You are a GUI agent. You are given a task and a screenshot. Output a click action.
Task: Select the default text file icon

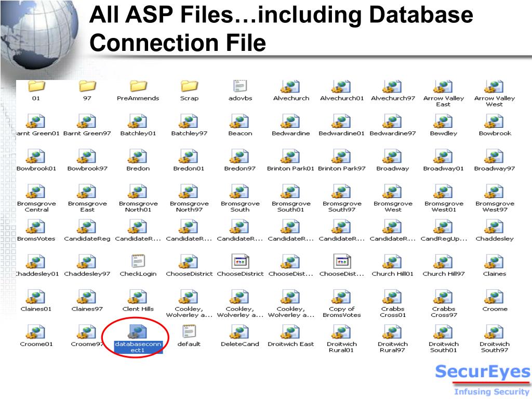(189, 331)
